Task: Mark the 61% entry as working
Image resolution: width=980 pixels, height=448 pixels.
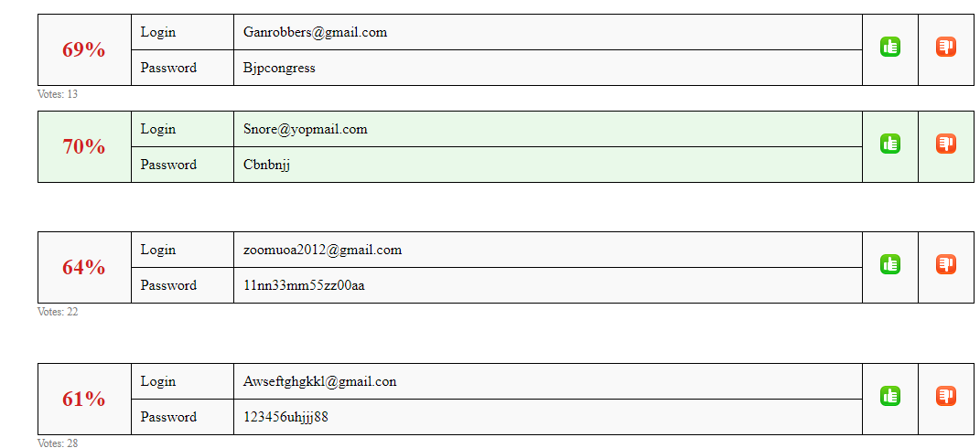Action: click(890, 396)
